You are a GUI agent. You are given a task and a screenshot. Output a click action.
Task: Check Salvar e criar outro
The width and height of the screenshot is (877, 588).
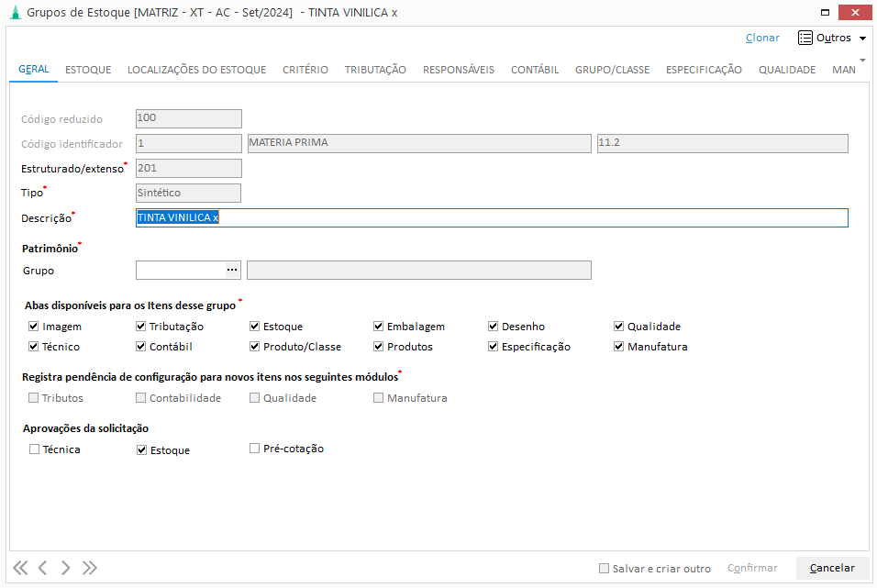[x=604, y=569]
